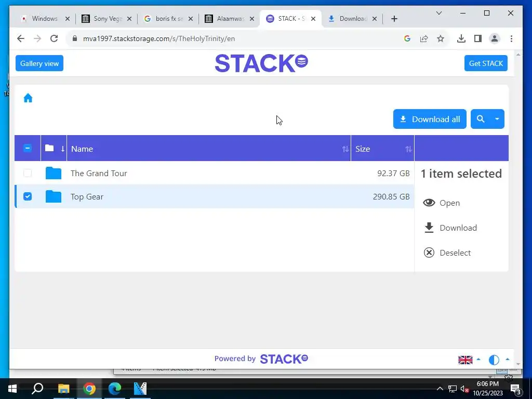Toggle contrast theme icon in footer
Screen dimensions: 532x399
pos(494,360)
